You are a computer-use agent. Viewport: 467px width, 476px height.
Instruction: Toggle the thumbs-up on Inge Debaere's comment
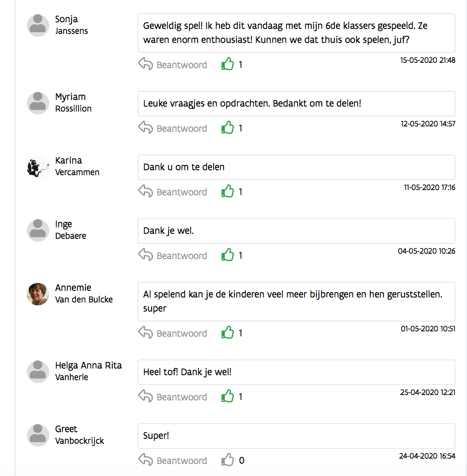(228, 255)
